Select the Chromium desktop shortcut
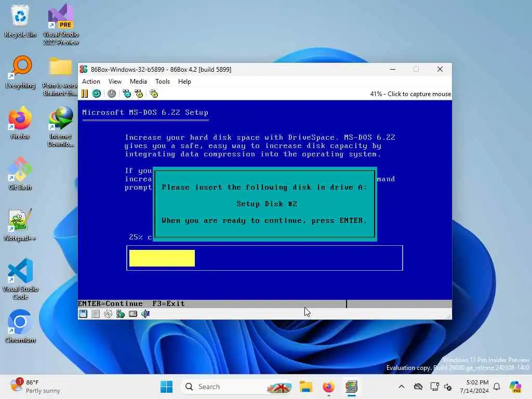 [20, 326]
